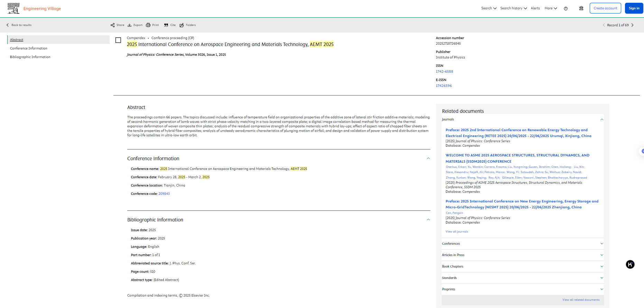Click the Sign in button
Image resolution: width=644 pixels, height=308 pixels.
click(634, 8)
